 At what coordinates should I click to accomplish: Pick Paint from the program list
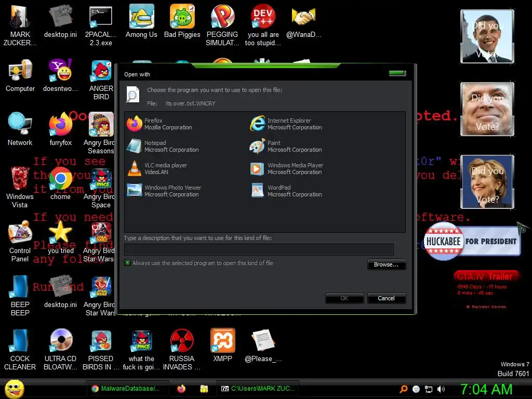pos(286,146)
